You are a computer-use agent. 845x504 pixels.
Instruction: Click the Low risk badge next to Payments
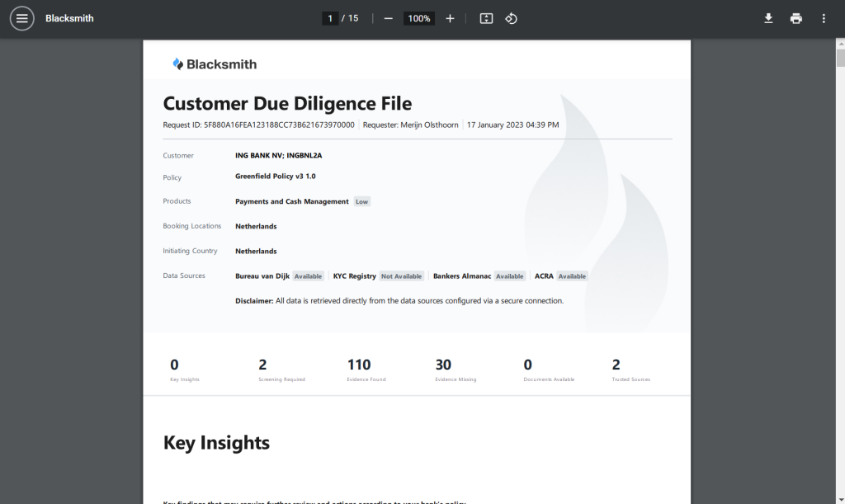[x=361, y=201]
